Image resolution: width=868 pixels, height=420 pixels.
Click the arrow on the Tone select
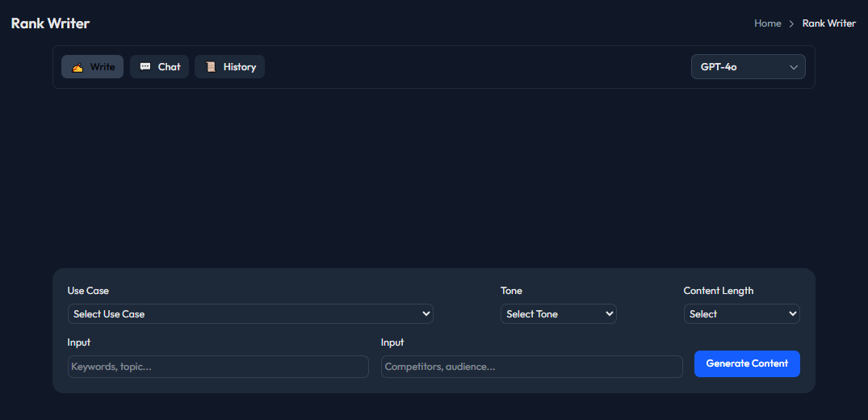(x=609, y=313)
